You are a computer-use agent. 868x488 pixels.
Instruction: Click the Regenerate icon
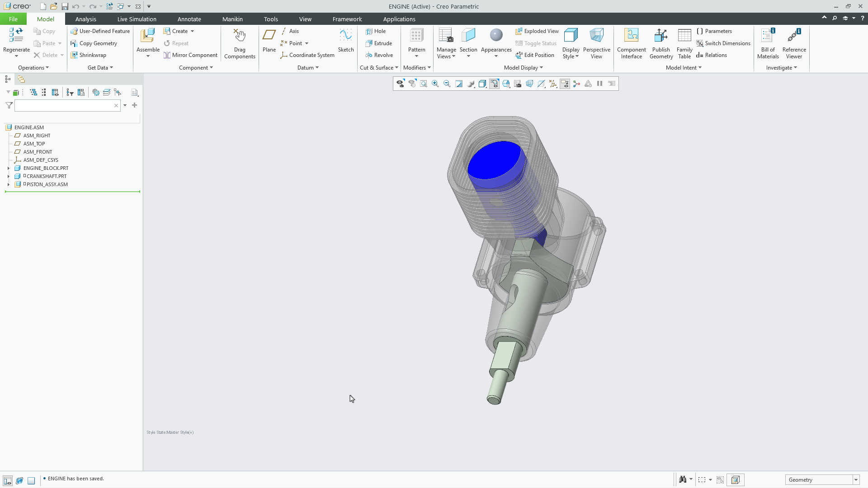[16, 35]
